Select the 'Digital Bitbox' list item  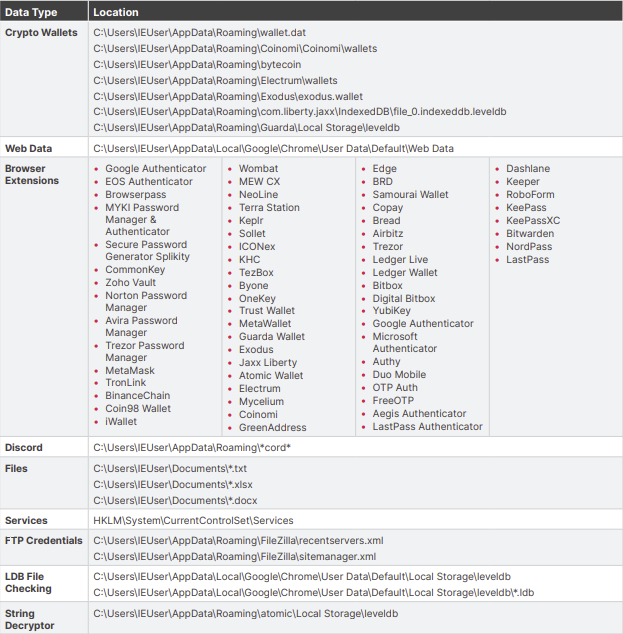coord(404,298)
